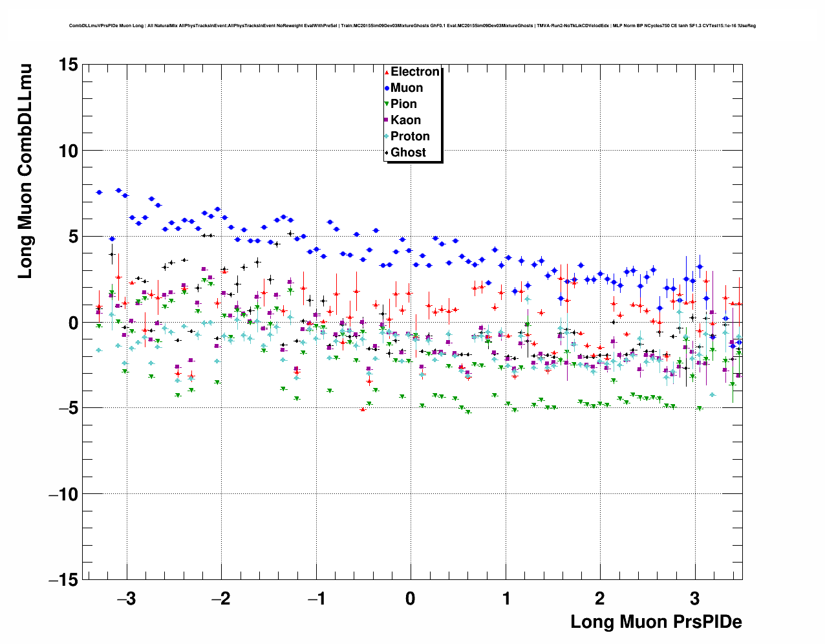Click the x-axis tick label 0
Image resolution: width=825 pixels, height=644 pixels.
click(x=411, y=599)
